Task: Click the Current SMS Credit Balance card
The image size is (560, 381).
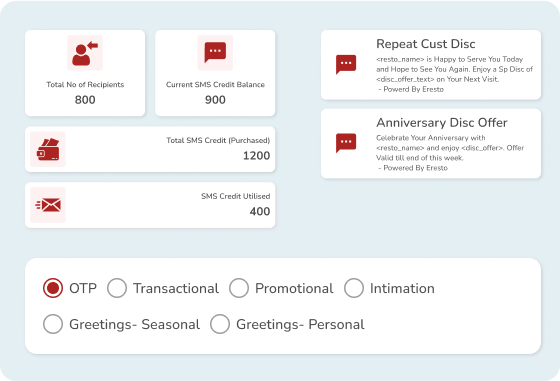Action: pyautogui.click(x=215, y=73)
